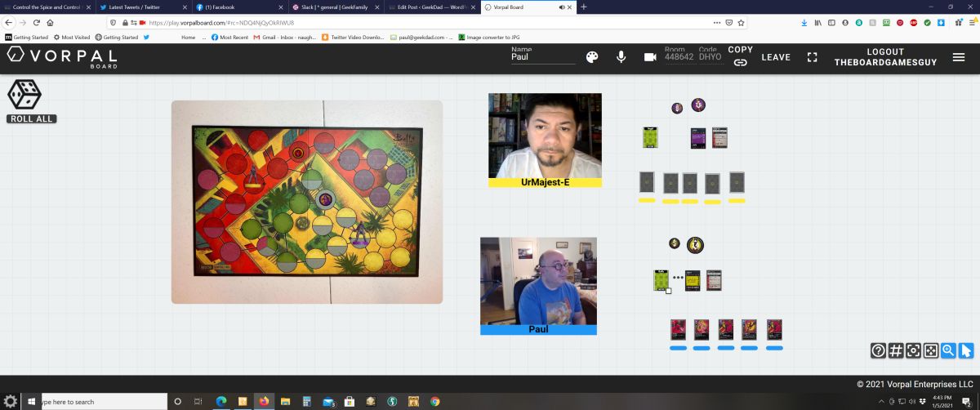Switch to the Slack browser tab
The width and height of the screenshot is (980, 410).
[332, 7]
